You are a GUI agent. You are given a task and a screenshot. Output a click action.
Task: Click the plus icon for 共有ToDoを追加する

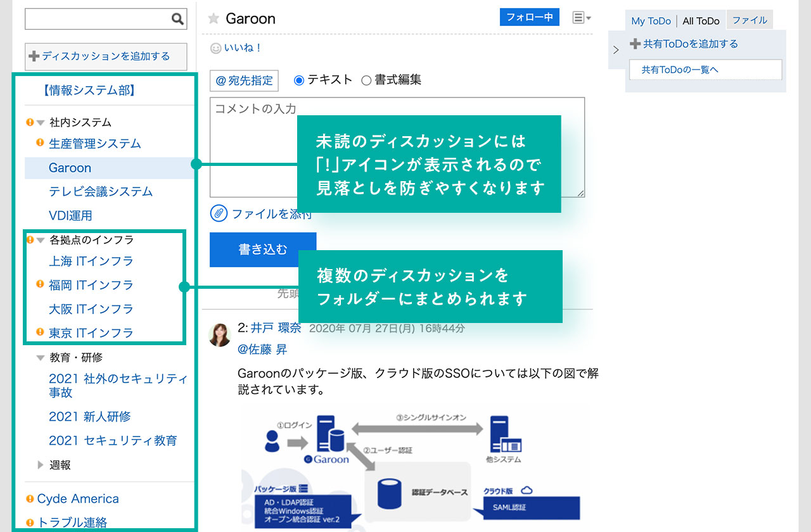pos(635,44)
